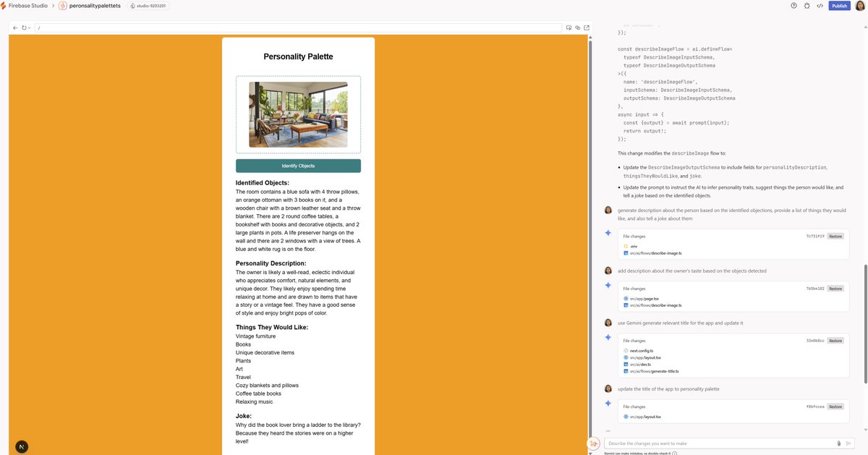Click Restore on the generate-title change
The image size is (868, 455).
pos(835,341)
